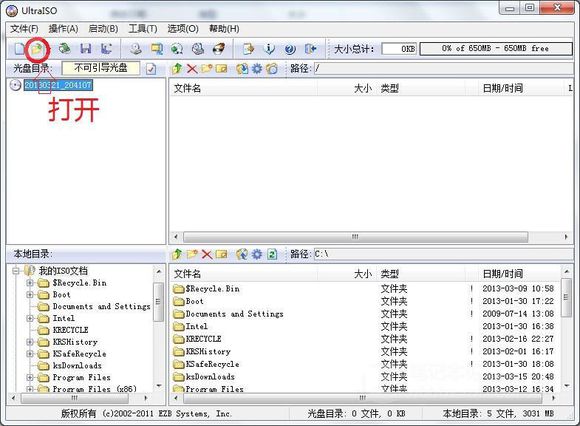
Task: Select the Intel folder row dated 2013-01-30 16:38
Action: pyautogui.click(x=364, y=327)
